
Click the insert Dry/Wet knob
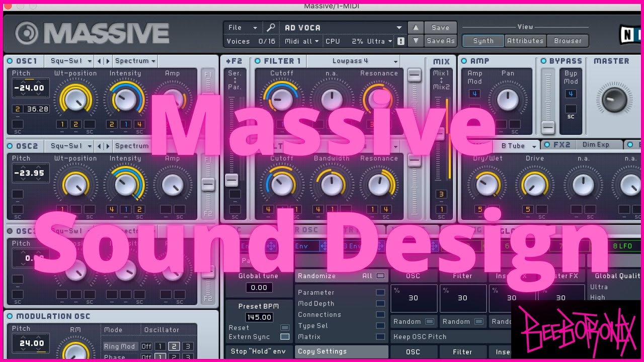coord(487,185)
